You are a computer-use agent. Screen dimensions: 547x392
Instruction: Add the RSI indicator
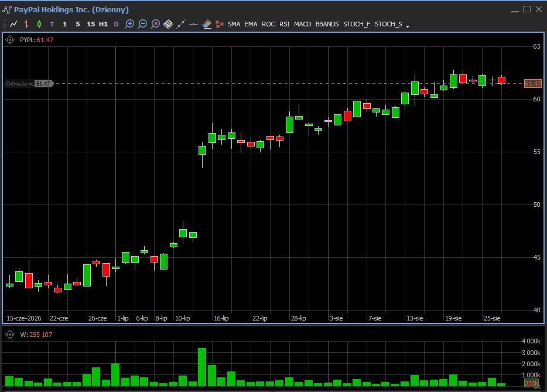284,24
